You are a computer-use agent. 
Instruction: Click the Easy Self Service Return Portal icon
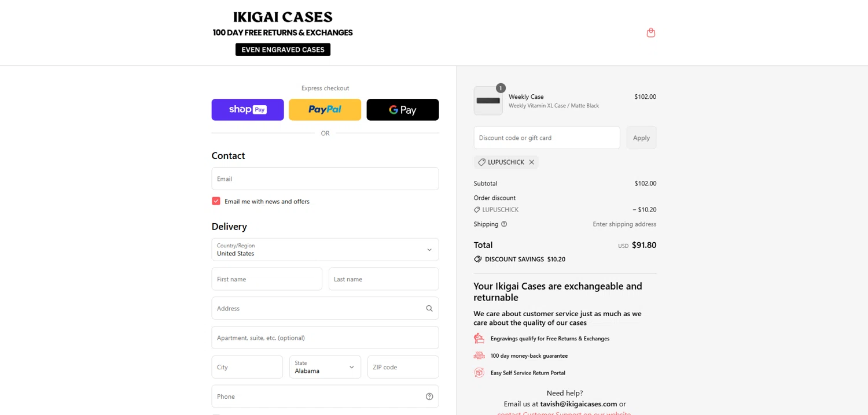479,373
